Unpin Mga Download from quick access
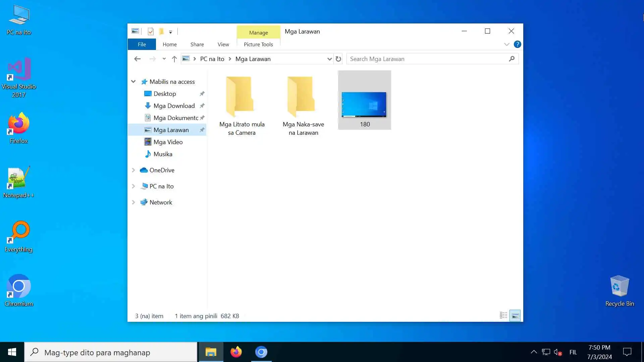 (202, 106)
